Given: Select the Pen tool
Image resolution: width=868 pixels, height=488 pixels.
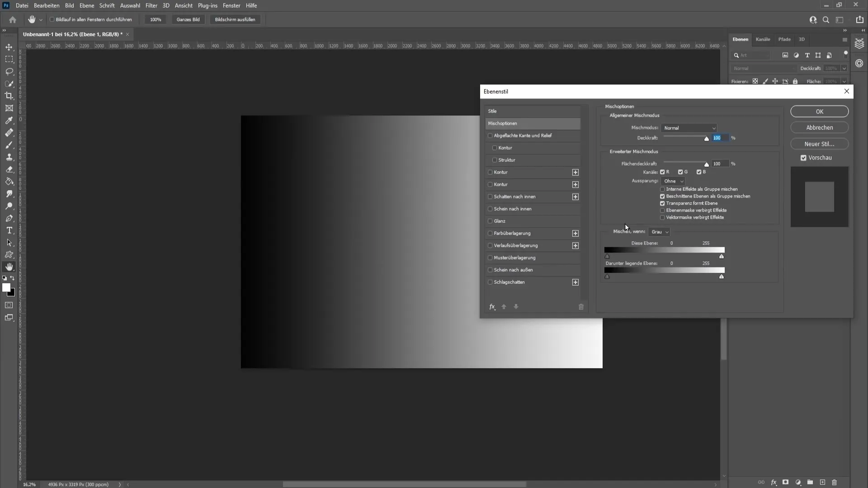Looking at the screenshot, I should point(9,218).
